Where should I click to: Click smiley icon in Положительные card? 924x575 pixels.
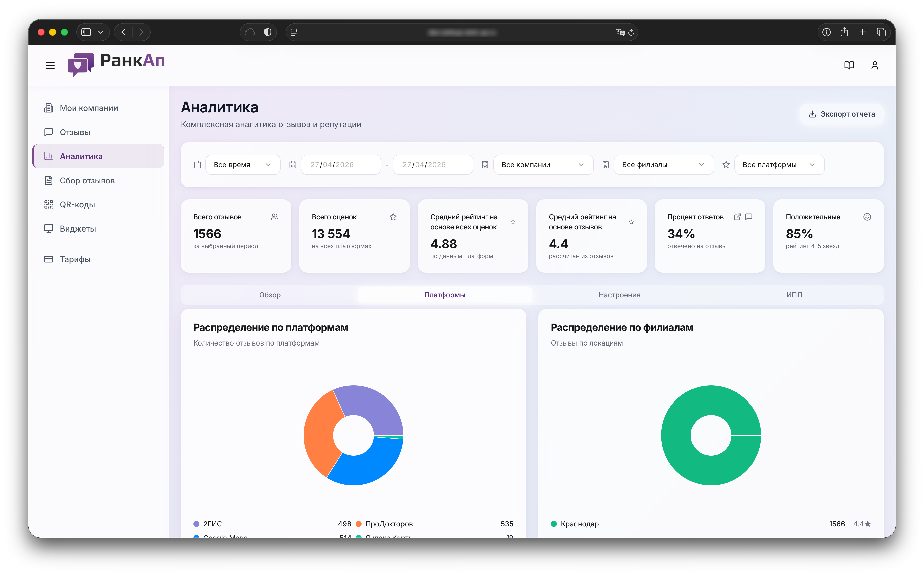867,217
